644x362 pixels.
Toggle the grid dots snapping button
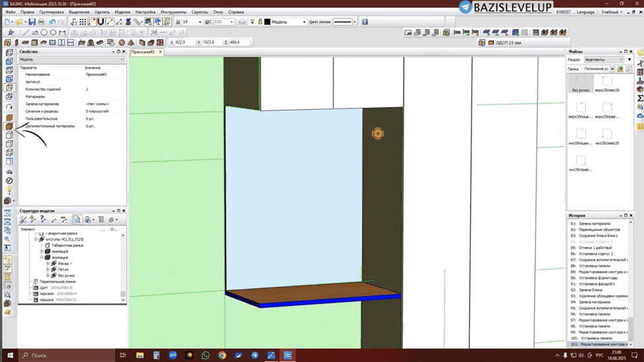click(83, 22)
